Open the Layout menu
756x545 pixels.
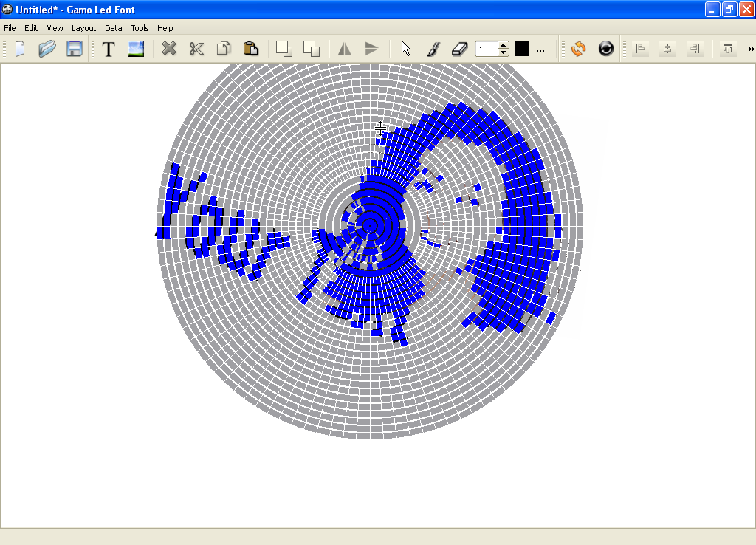click(83, 28)
